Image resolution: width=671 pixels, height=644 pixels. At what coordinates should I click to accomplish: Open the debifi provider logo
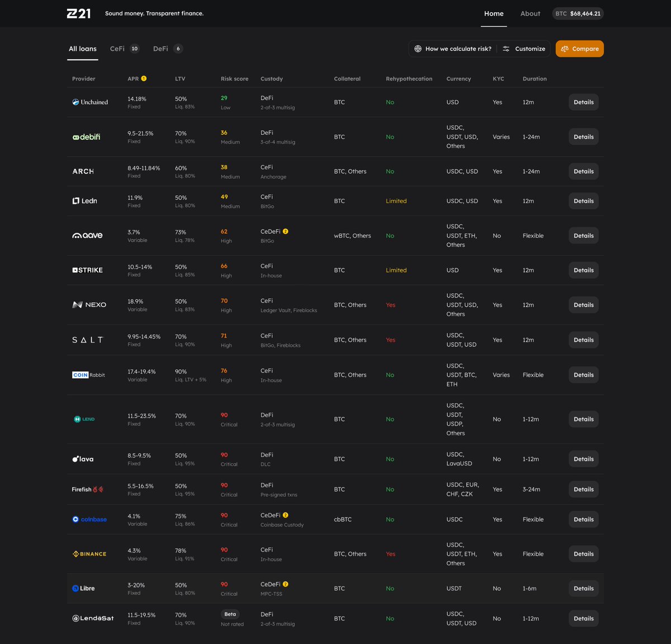86,137
